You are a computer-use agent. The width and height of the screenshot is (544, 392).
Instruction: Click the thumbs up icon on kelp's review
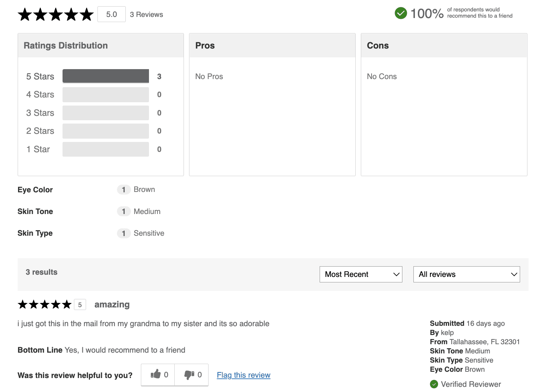pos(156,375)
